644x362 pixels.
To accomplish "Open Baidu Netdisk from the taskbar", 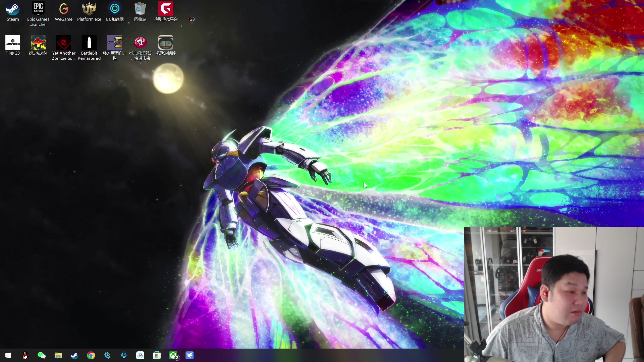I will click(140, 355).
